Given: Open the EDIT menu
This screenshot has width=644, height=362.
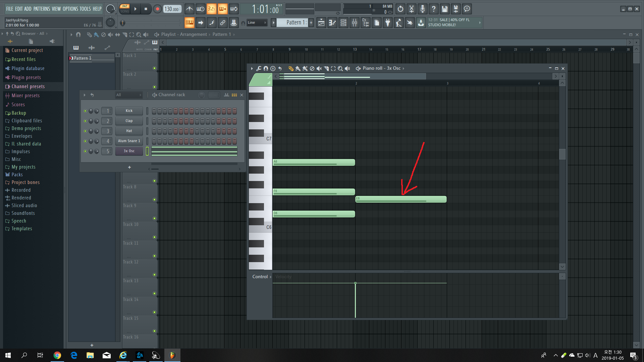Looking at the screenshot, I should pos(19,9).
